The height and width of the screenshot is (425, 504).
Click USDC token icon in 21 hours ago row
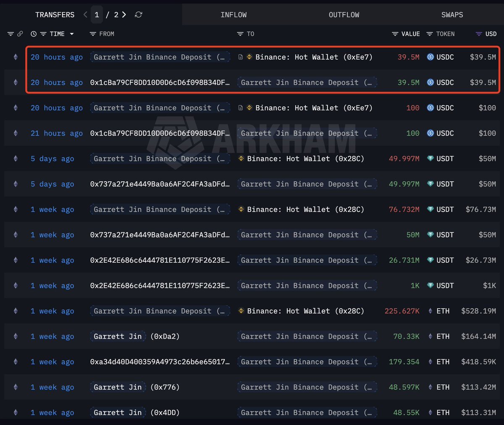click(430, 133)
